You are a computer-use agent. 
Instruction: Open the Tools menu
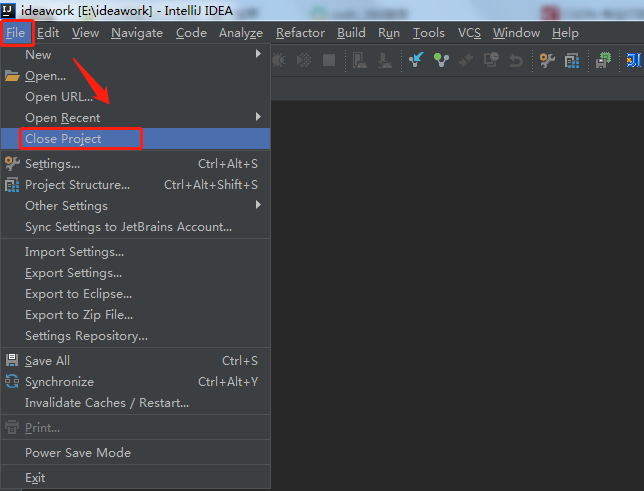pyautogui.click(x=429, y=33)
